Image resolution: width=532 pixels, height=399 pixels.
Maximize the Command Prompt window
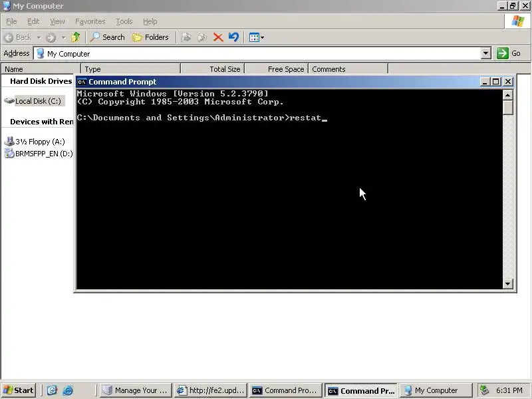[x=495, y=82]
